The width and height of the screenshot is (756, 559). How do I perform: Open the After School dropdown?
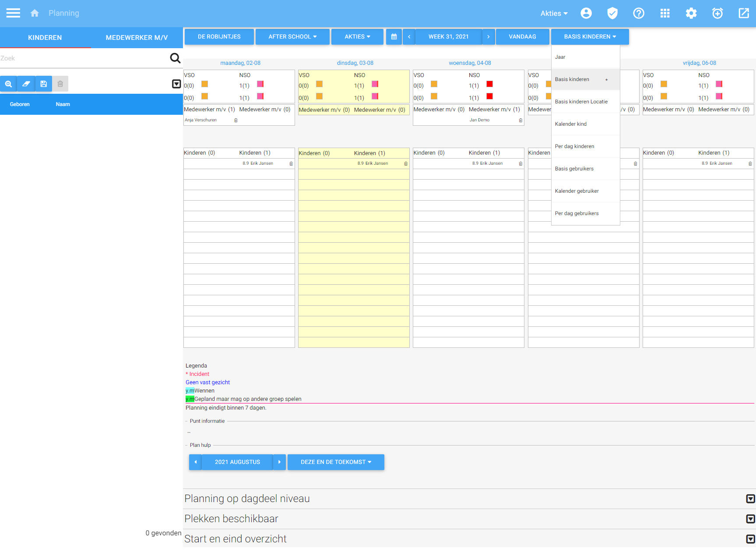click(x=292, y=37)
